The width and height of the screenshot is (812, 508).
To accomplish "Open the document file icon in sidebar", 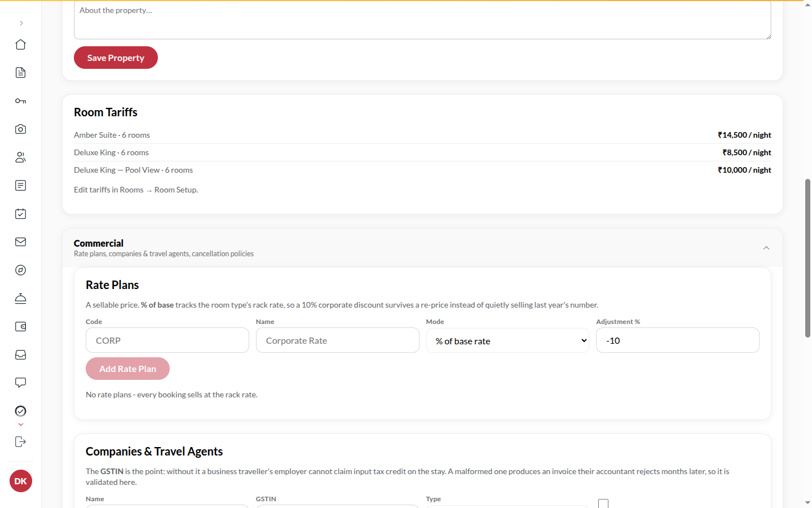I will (21, 73).
